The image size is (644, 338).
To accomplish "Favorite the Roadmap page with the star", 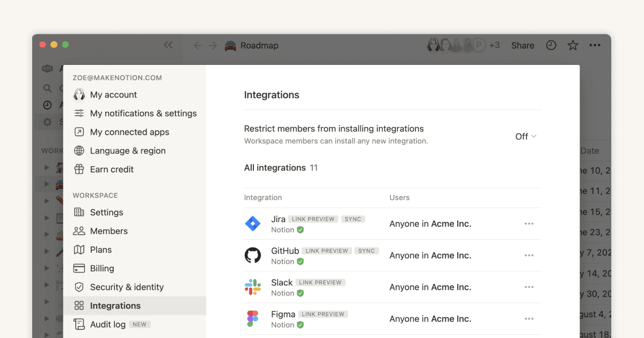I will [573, 45].
